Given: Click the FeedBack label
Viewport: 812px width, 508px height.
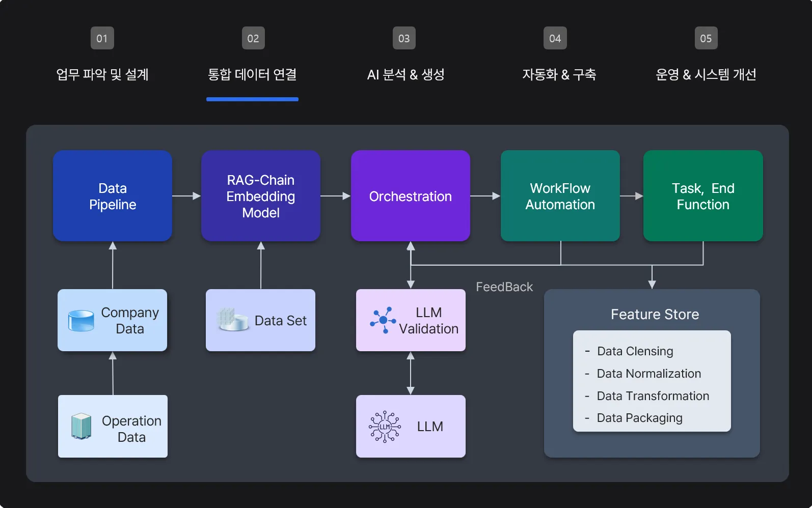Looking at the screenshot, I should (x=504, y=287).
